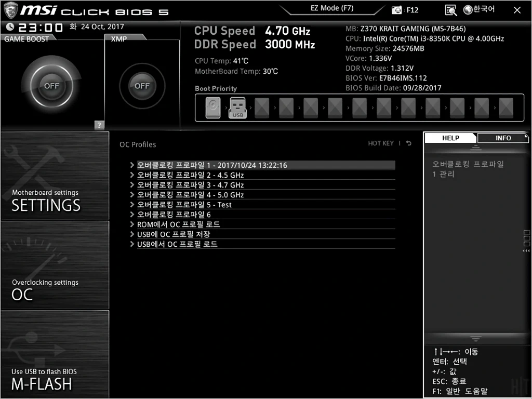Click the help panel bottom scroll handle
Image resolution: width=532 pixels, height=399 pixels.
coord(476,339)
